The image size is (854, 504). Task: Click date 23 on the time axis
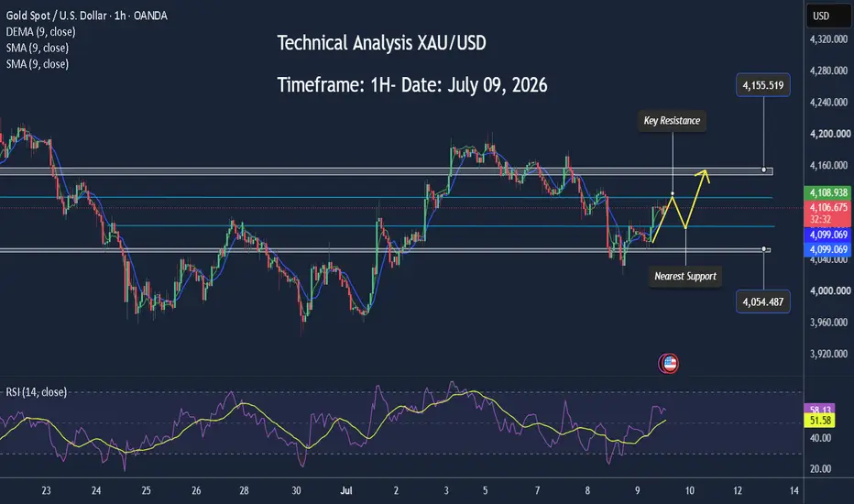coord(47,491)
